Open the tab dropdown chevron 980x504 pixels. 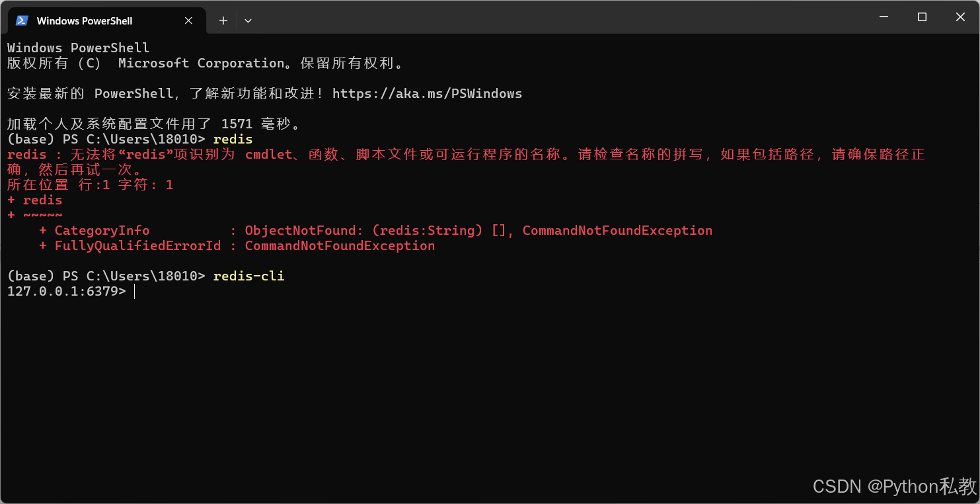click(248, 21)
